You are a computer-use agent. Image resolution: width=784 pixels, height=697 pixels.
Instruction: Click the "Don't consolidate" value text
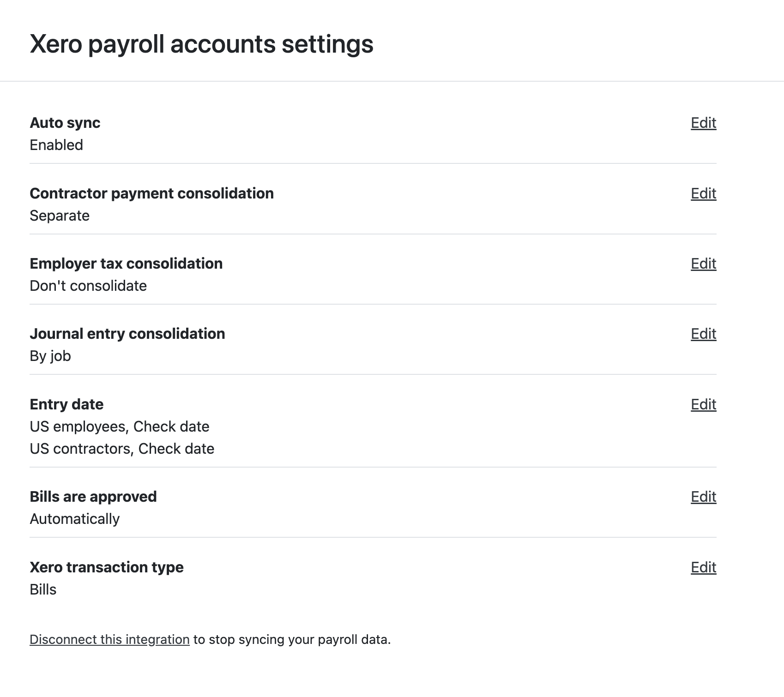coord(88,286)
